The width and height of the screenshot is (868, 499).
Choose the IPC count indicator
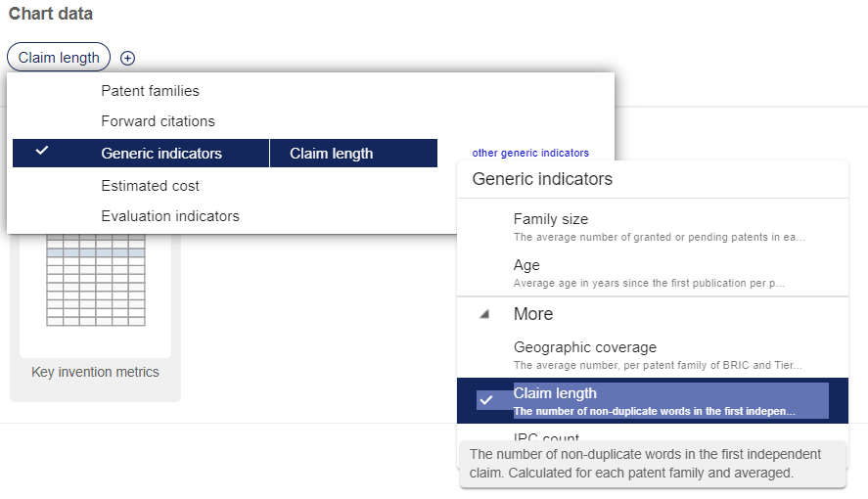(x=547, y=438)
